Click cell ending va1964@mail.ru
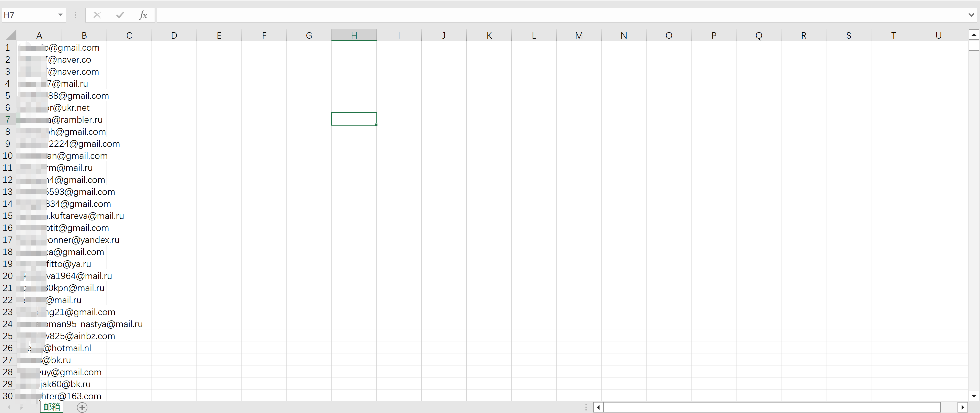Image resolution: width=980 pixels, height=413 pixels. click(x=39, y=276)
